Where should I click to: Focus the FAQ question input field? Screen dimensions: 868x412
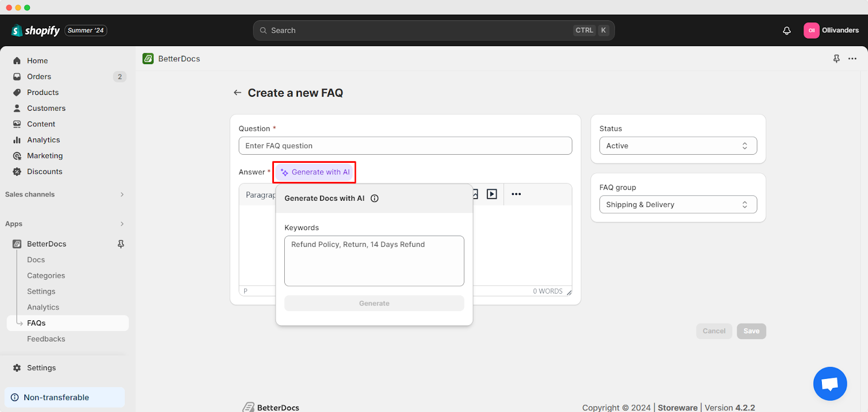coord(405,146)
